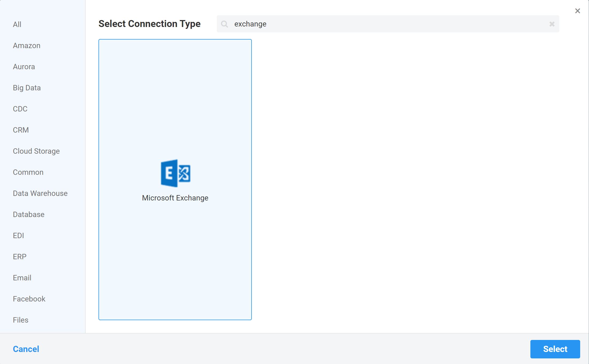Filter connections by All category

click(17, 24)
